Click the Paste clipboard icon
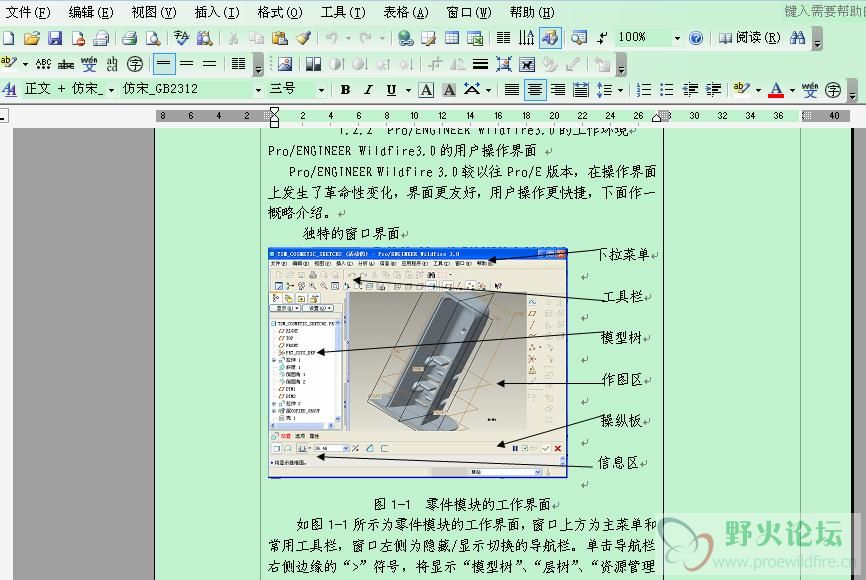Screen dimensions: 866x580 (280, 38)
